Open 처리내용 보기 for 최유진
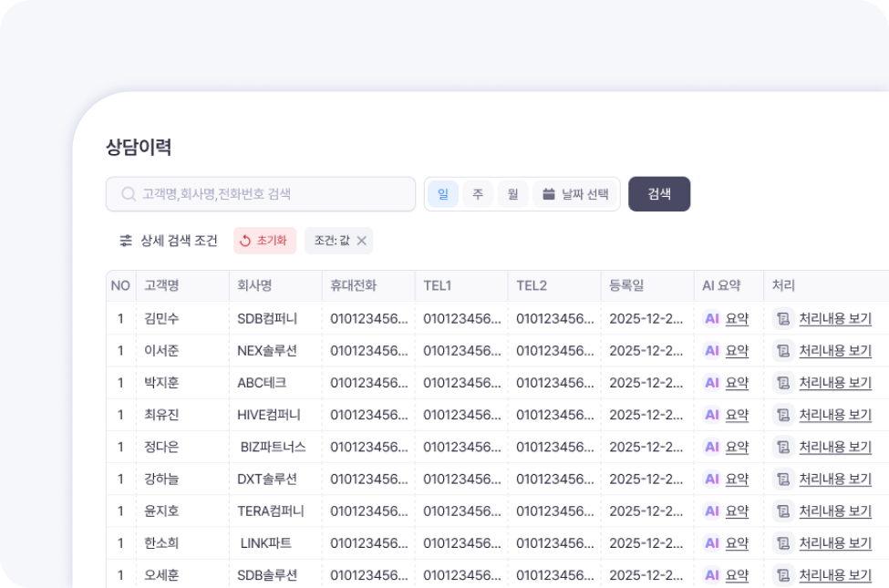Screen dimensions: 889x588 click(x=835, y=415)
